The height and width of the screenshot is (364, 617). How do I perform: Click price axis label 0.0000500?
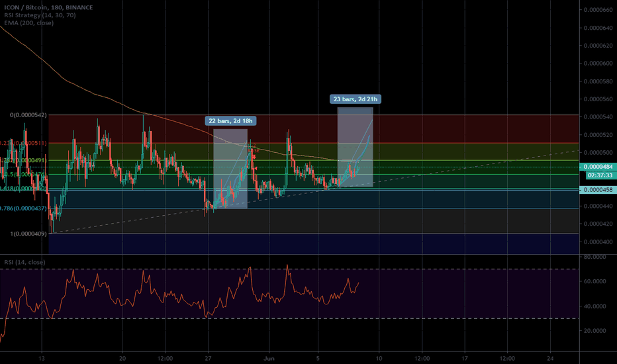[x=598, y=153]
